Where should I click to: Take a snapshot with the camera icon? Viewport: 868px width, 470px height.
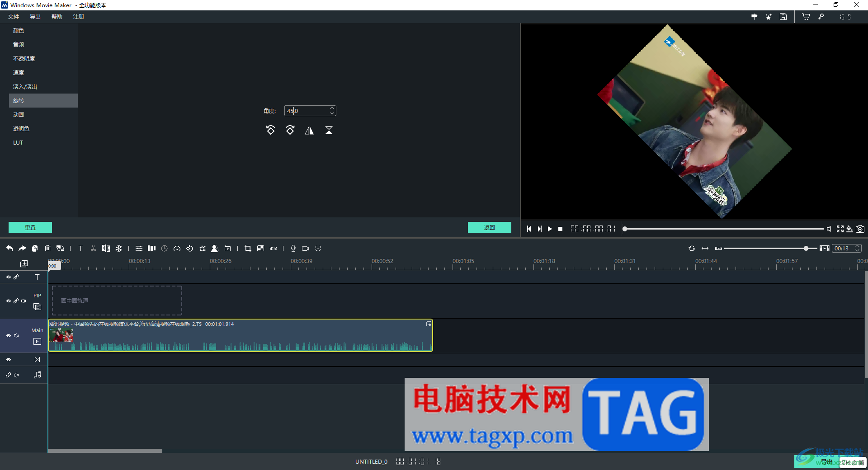coord(860,229)
